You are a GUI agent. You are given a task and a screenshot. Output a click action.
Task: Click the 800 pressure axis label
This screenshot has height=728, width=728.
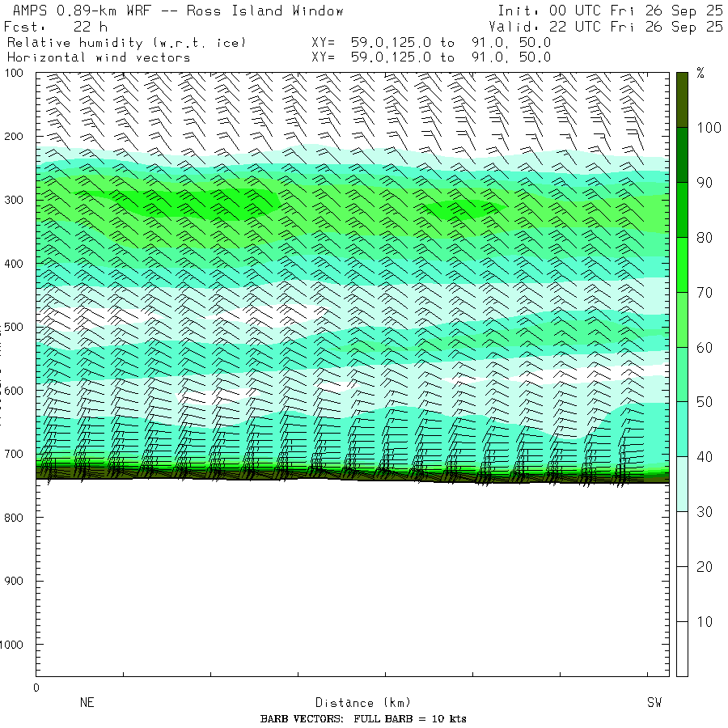pyautogui.click(x=14, y=518)
